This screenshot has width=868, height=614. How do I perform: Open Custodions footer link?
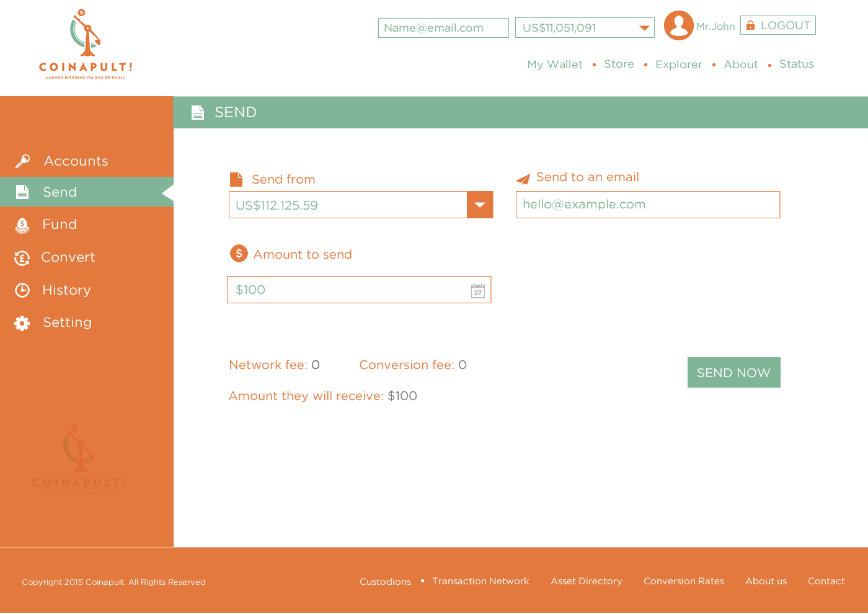(x=386, y=582)
